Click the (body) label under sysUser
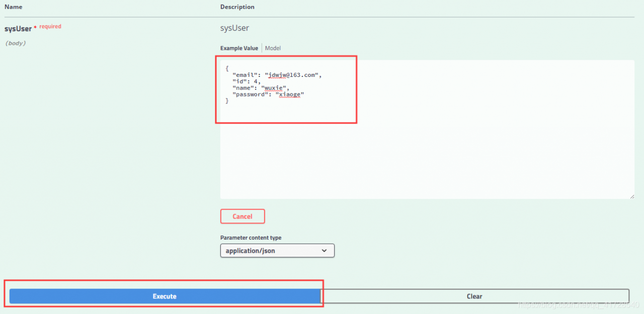 click(x=15, y=43)
